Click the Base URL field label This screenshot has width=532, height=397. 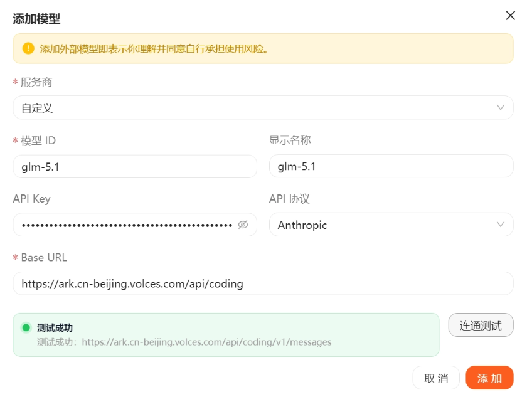click(x=44, y=258)
